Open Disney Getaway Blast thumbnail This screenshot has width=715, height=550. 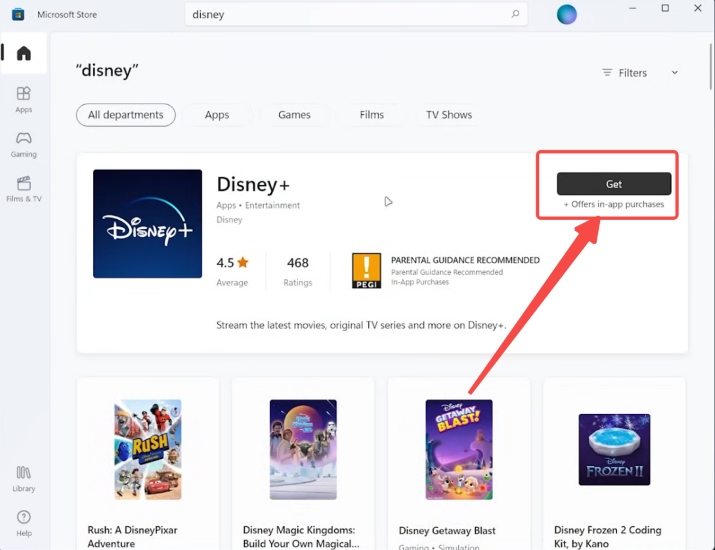459,450
